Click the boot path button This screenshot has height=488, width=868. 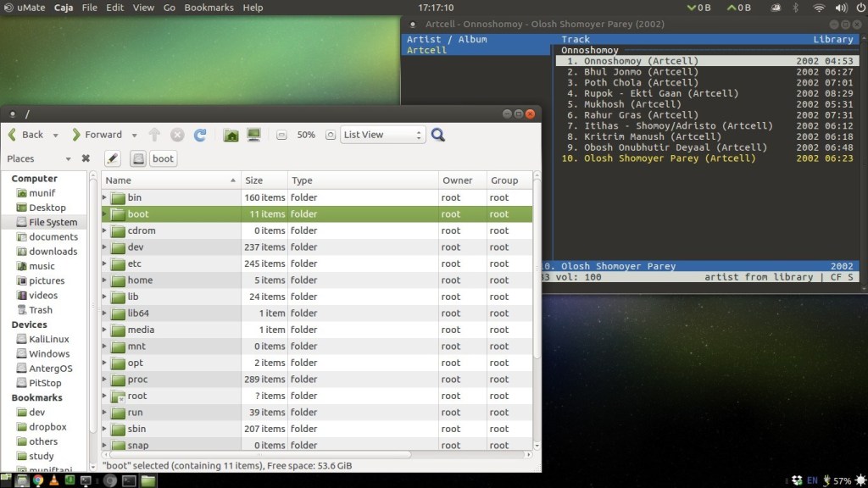(x=163, y=158)
